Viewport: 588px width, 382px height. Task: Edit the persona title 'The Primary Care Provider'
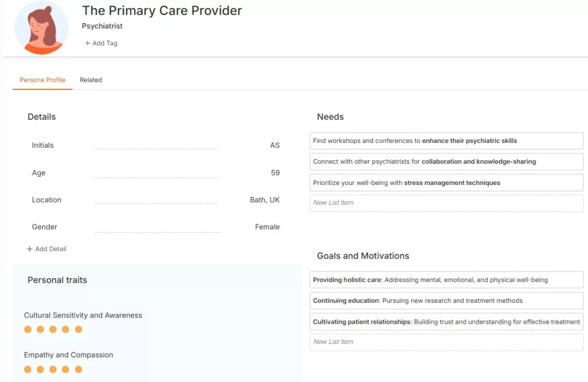point(162,10)
